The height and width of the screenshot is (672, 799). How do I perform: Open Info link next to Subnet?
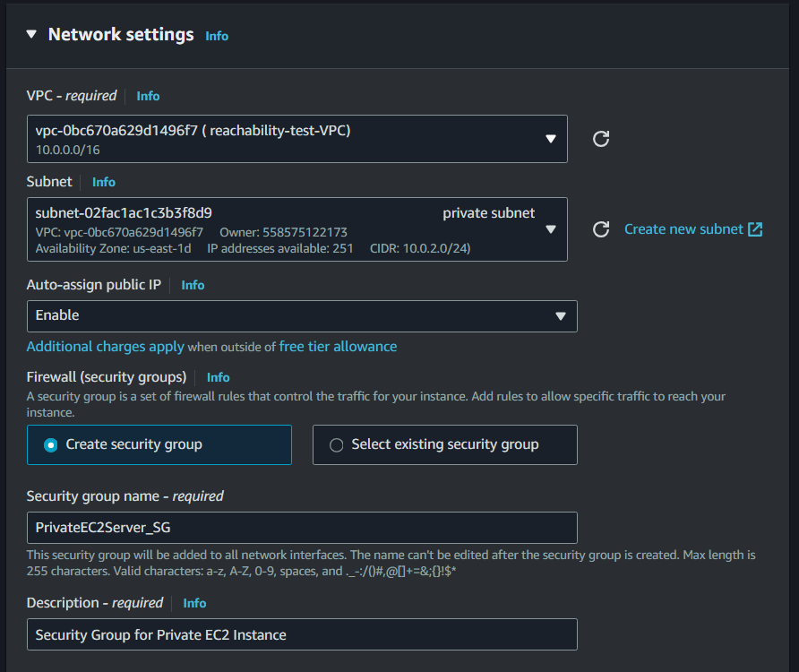tap(103, 182)
